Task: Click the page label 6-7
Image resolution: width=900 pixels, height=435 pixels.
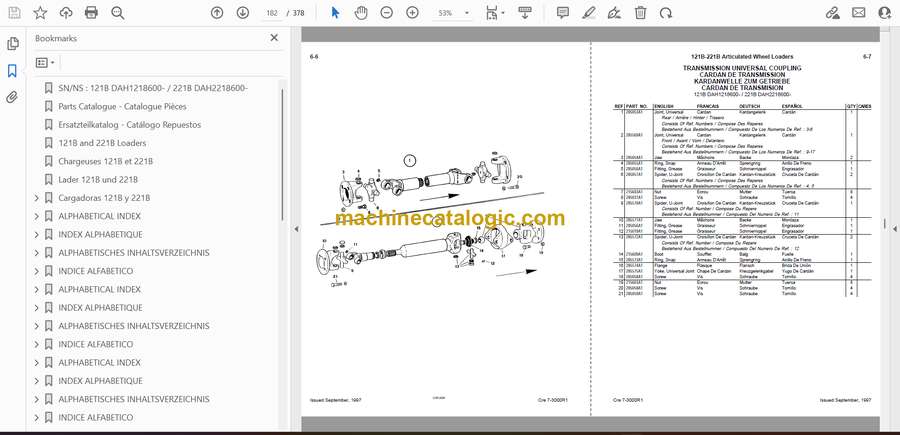Action: [867, 57]
